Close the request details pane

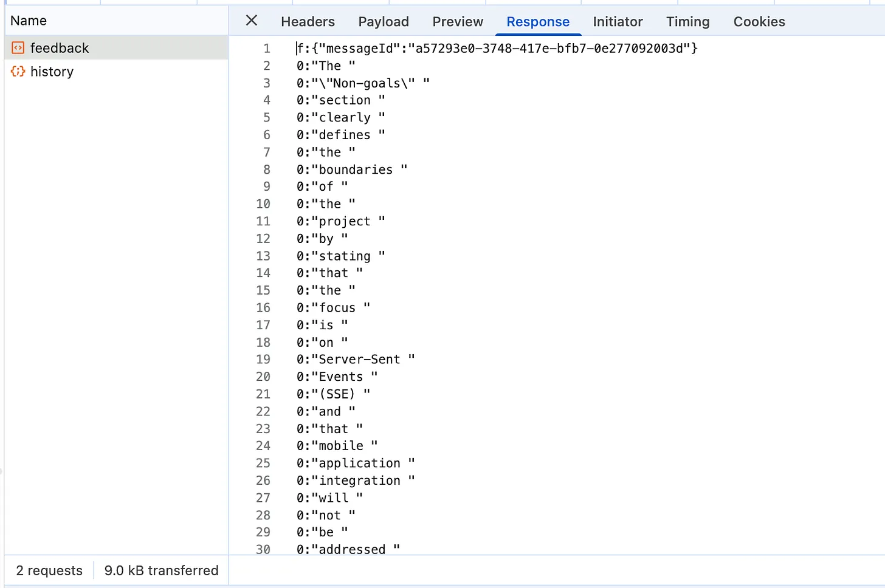pos(251,21)
